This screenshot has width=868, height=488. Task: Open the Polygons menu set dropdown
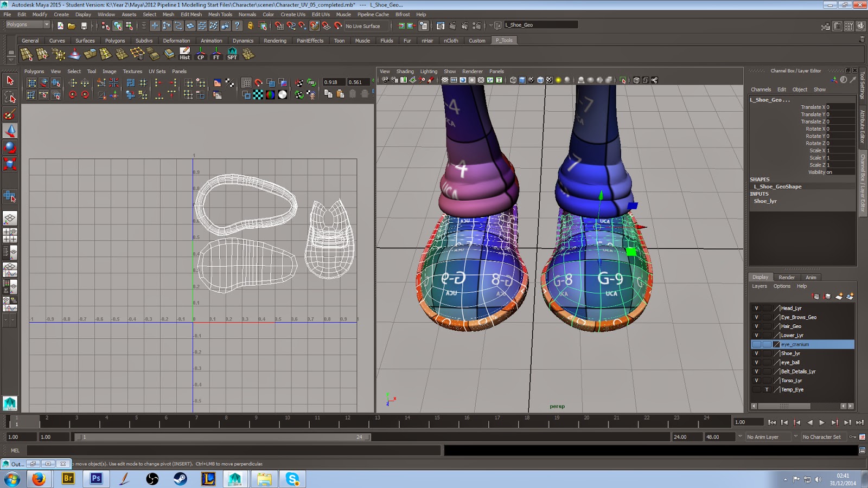pos(26,24)
